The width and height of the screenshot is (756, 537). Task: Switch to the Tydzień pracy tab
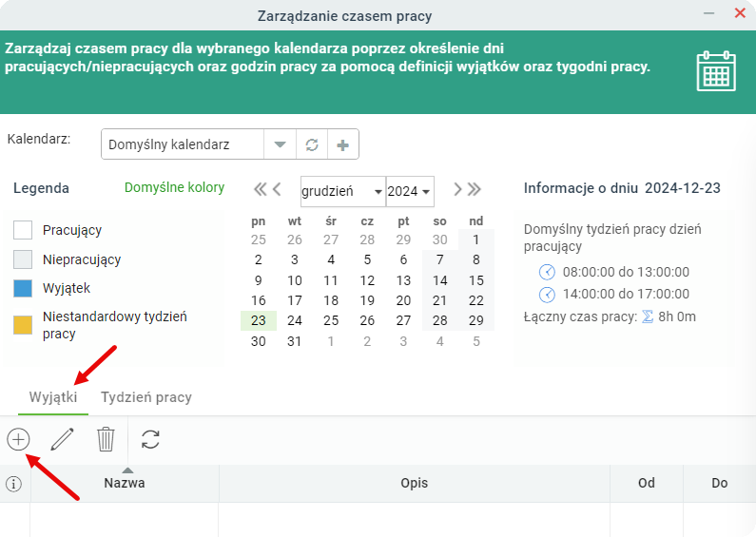pyautogui.click(x=146, y=397)
